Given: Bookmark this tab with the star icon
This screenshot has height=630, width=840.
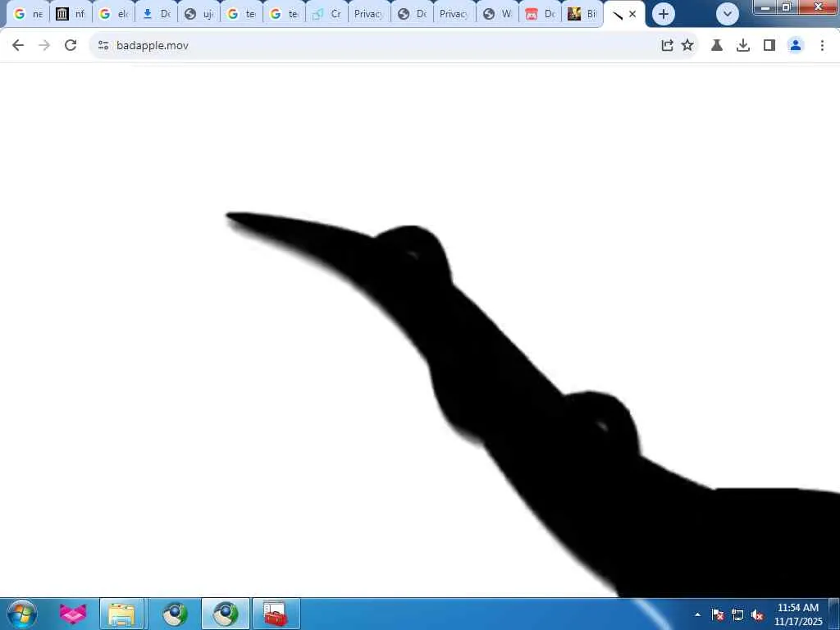Looking at the screenshot, I should click(687, 46).
